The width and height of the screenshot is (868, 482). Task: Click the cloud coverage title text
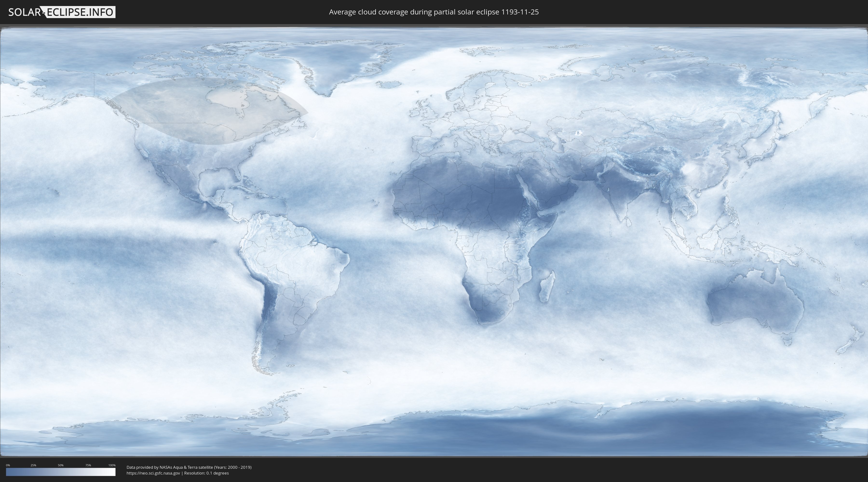(434, 12)
